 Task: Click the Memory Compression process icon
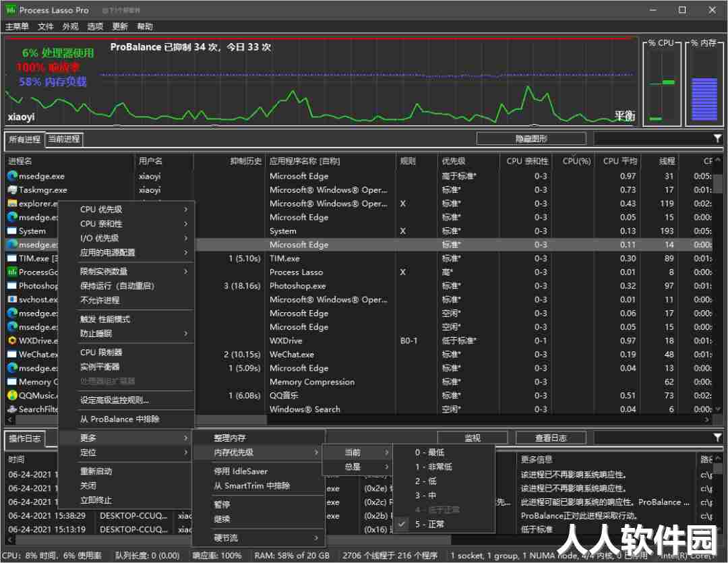[x=12, y=382]
